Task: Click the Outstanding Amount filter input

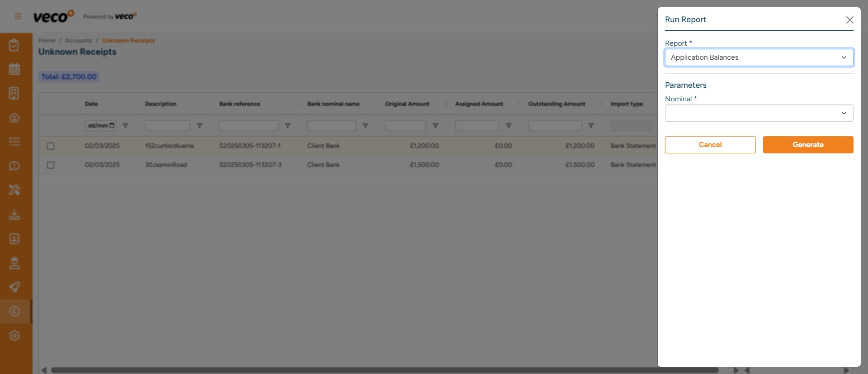Action: [555, 126]
